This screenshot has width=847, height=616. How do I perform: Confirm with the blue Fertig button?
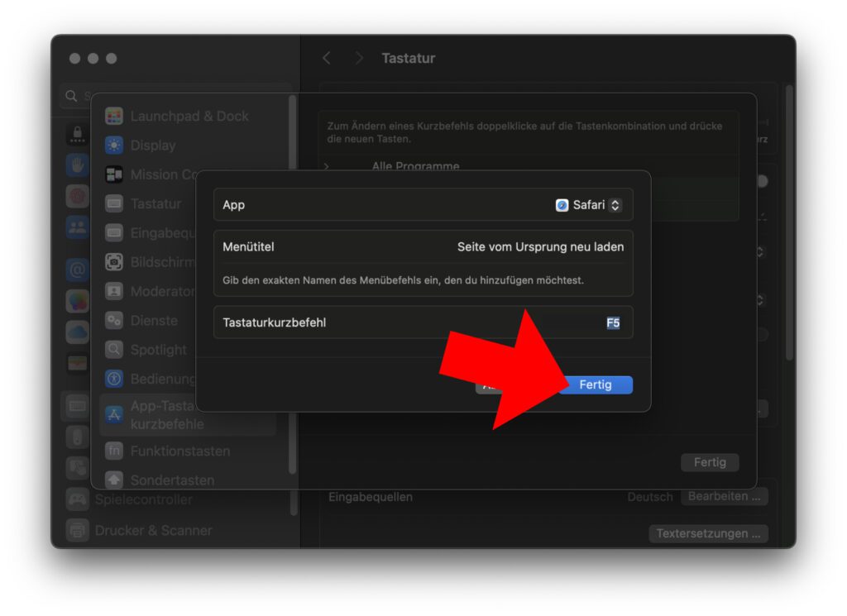click(x=596, y=385)
